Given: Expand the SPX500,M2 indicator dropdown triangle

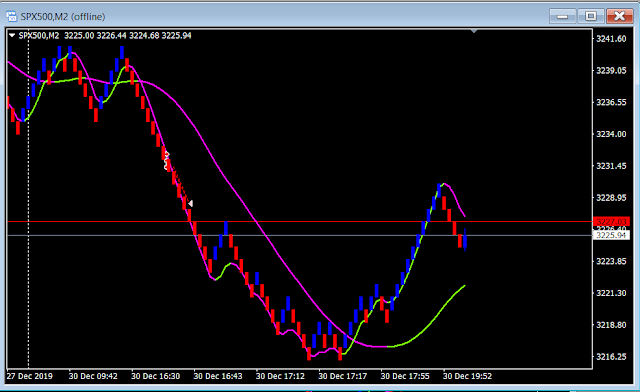Looking at the screenshot, I should [12, 36].
